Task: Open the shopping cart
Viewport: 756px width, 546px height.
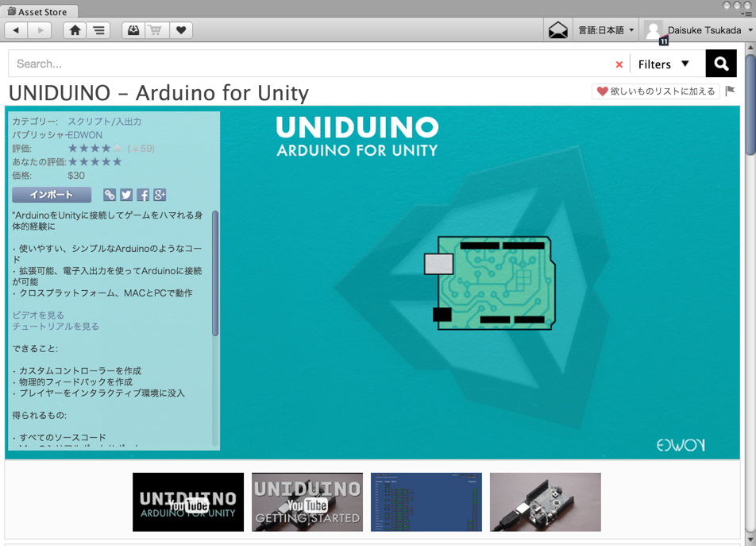Action: pos(156,30)
